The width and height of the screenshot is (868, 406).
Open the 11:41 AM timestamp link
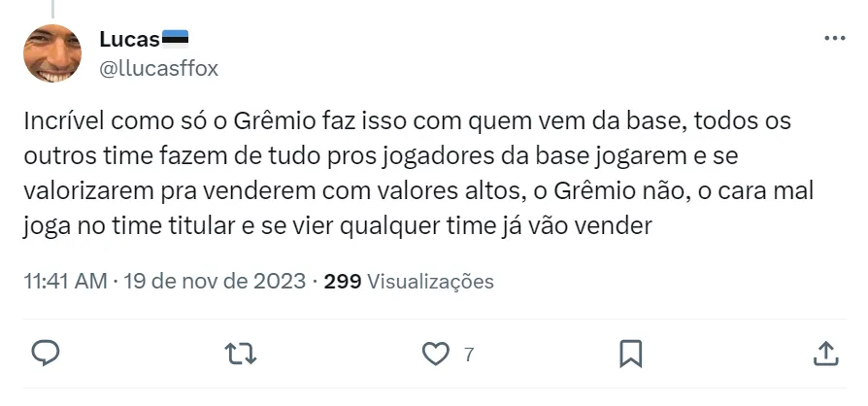(65, 282)
